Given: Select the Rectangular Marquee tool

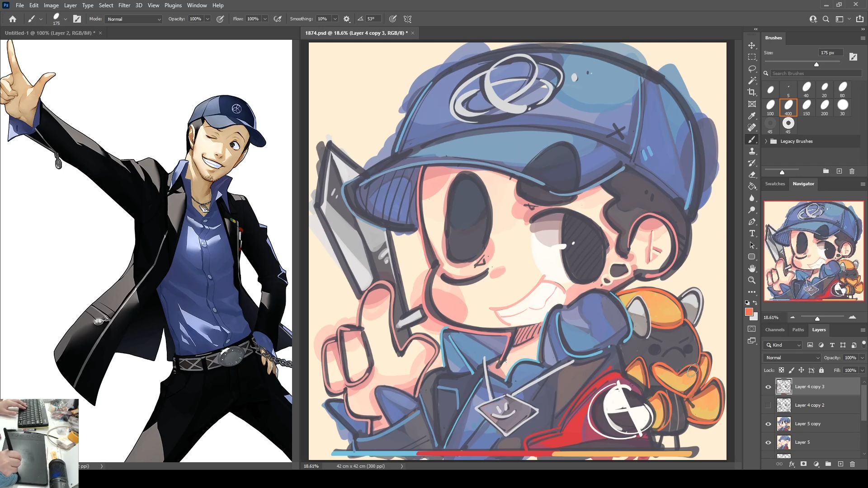Looking at the screenshot, I should point(752,57).
